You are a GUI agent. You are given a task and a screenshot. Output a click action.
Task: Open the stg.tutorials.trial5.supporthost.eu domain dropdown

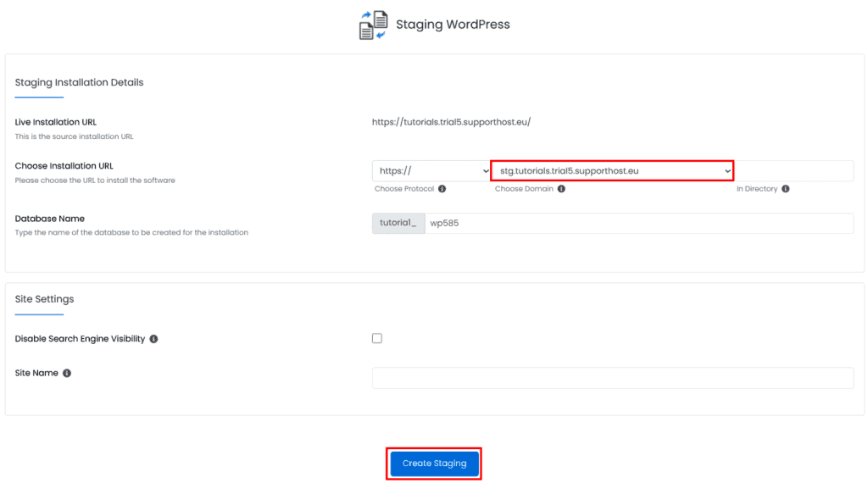612,171
